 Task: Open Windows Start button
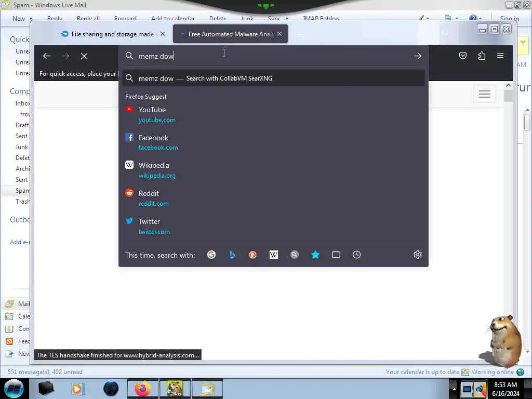(x=14, y=389)
